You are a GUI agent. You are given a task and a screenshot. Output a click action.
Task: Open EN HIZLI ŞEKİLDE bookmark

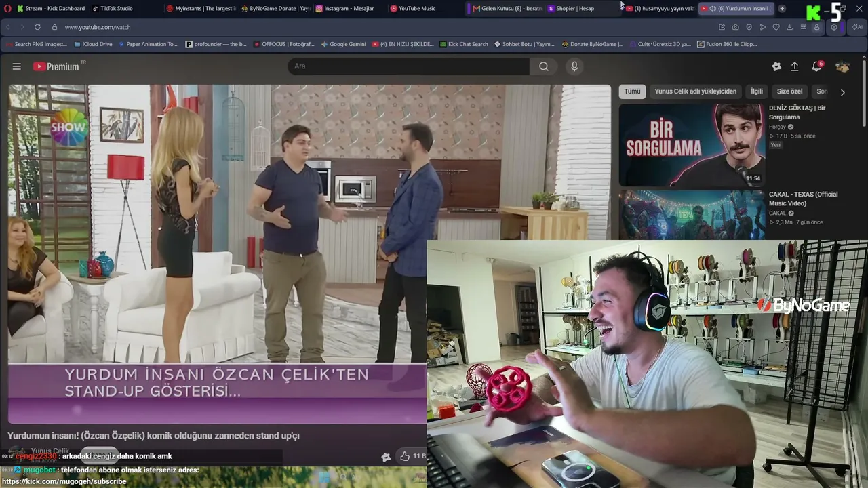[x=403, y=44]
